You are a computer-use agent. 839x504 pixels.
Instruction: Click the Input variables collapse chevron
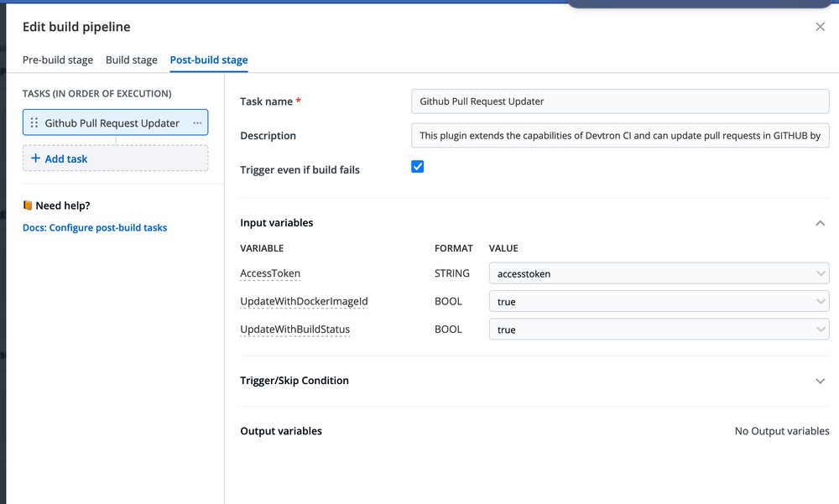(x=820, y=222)
